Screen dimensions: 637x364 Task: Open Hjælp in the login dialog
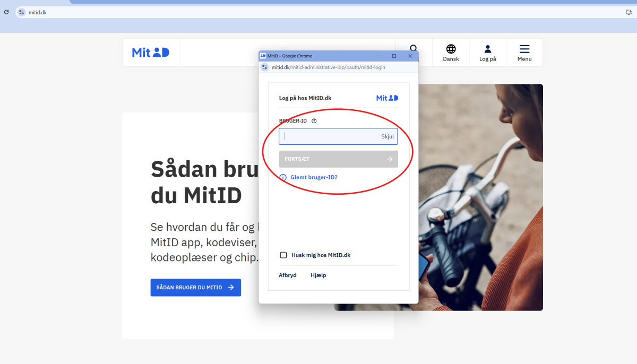pos(318,275)
